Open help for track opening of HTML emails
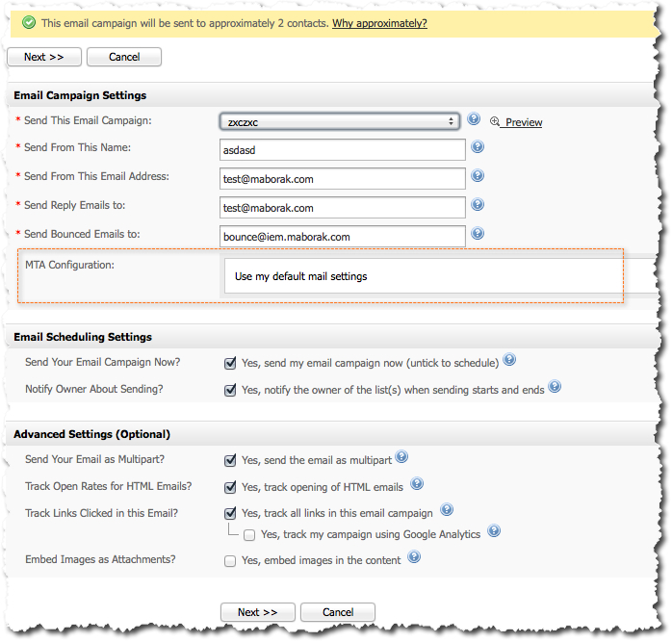Viewport: 672px width, 642px height. coord(417,484)
